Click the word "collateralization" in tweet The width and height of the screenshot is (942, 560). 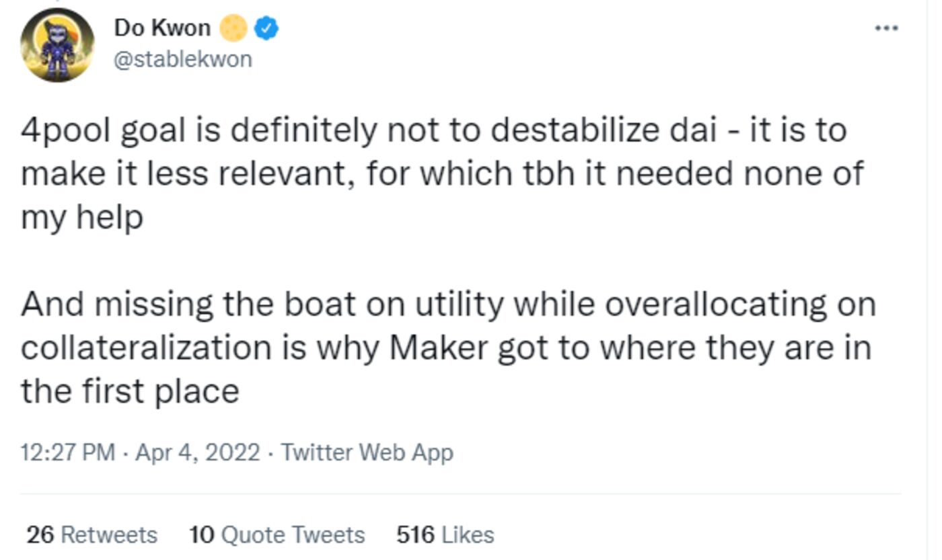click(x=145, y=348)
